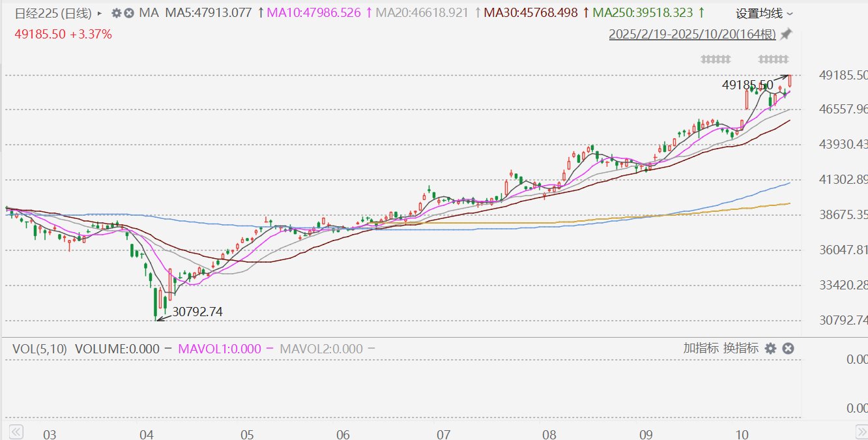Toggle the MA10 moving average line

[x=317, y=13]
